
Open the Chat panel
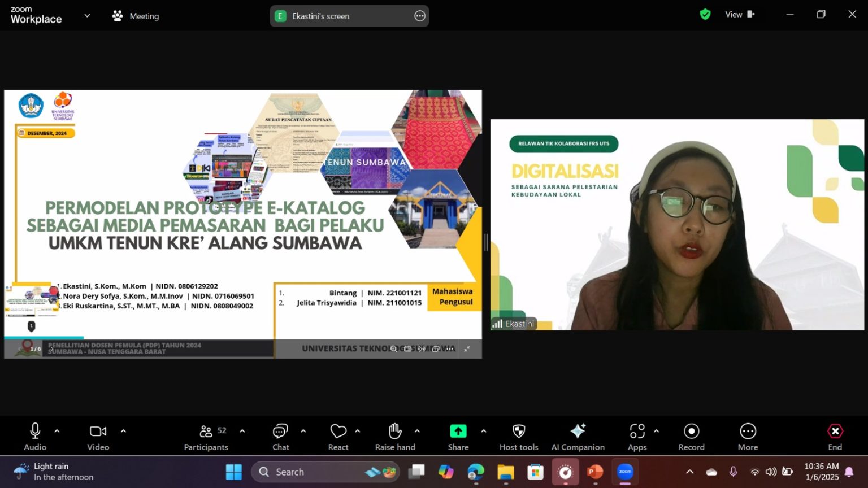coord(280,437)
